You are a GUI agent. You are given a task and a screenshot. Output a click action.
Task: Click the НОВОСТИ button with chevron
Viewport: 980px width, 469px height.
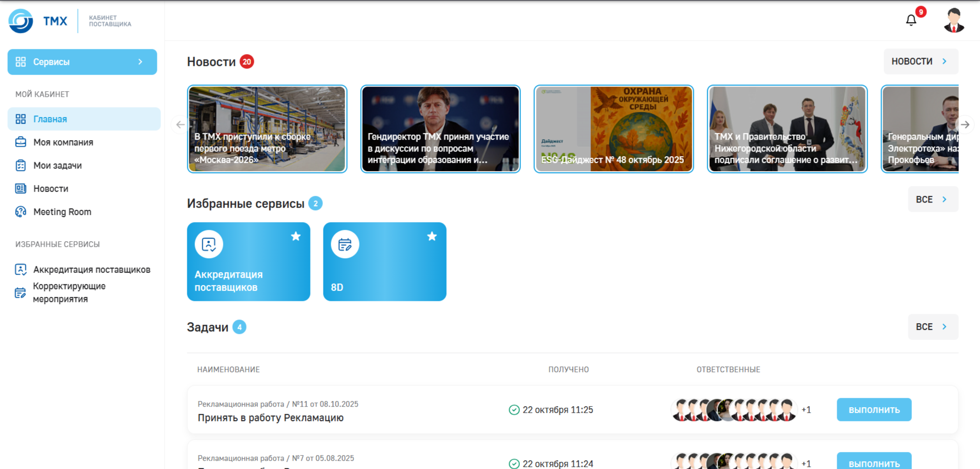[x=920, y=61]
